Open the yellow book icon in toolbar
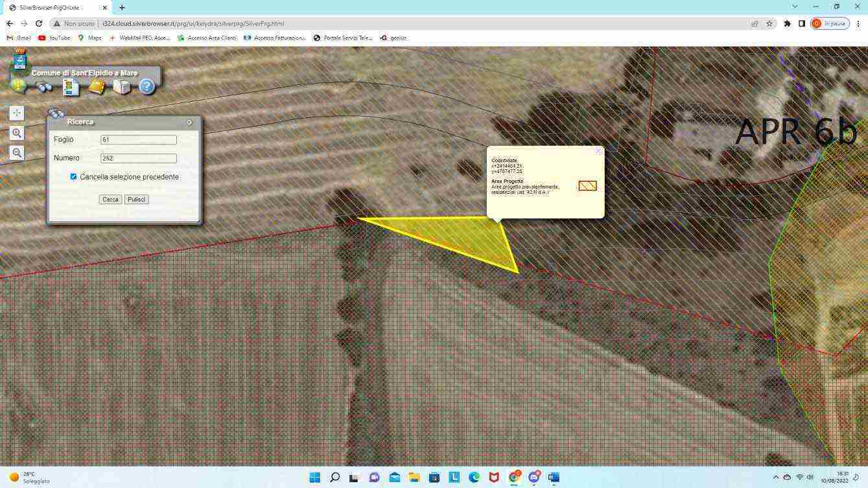Image resolution: width=868 pixels, height=488 pixels. click(97, 87)
